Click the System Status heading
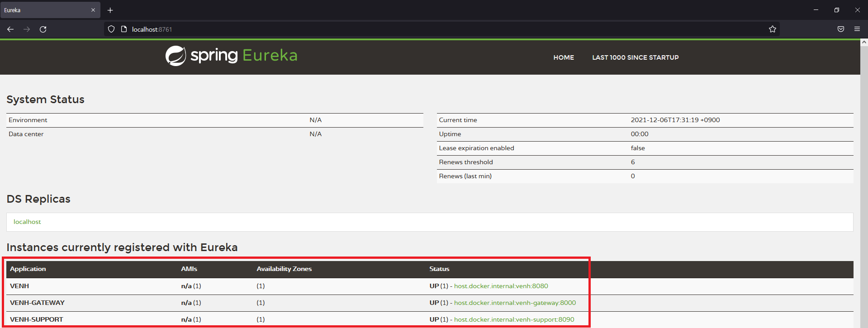The width and height of the screenshot is (868, 328). (x=45, y=100)
